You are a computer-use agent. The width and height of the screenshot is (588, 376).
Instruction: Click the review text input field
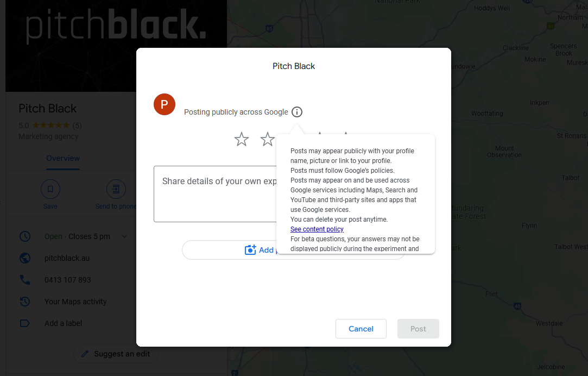click(215, 194)
